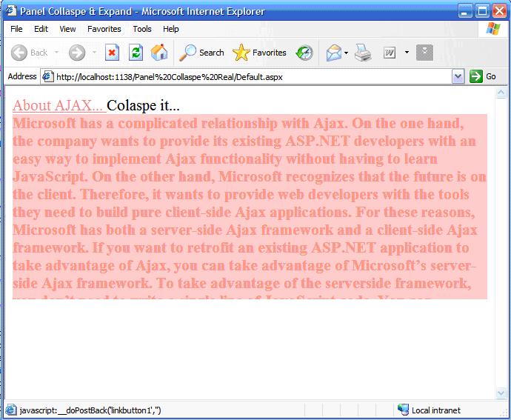The width and height of the screenshot is (511, 420).
Task: Click Local intranet zone icon
Action: (x=403, y=410)
